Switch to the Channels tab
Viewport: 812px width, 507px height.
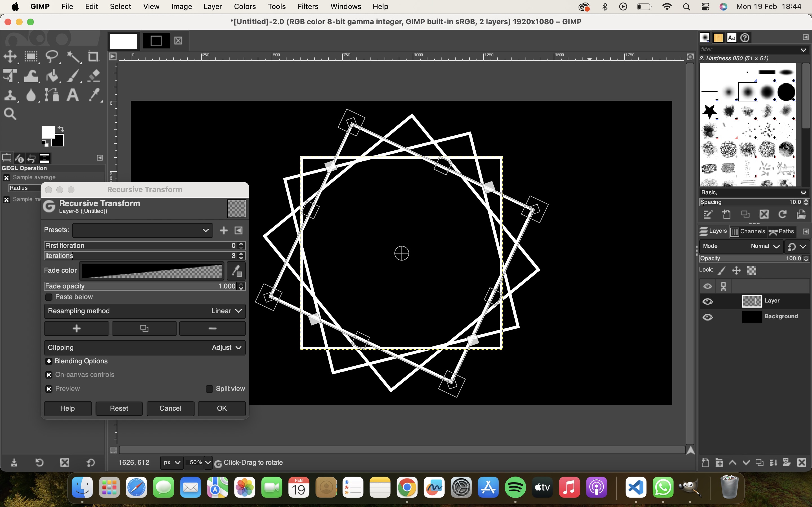pos(748,231)
